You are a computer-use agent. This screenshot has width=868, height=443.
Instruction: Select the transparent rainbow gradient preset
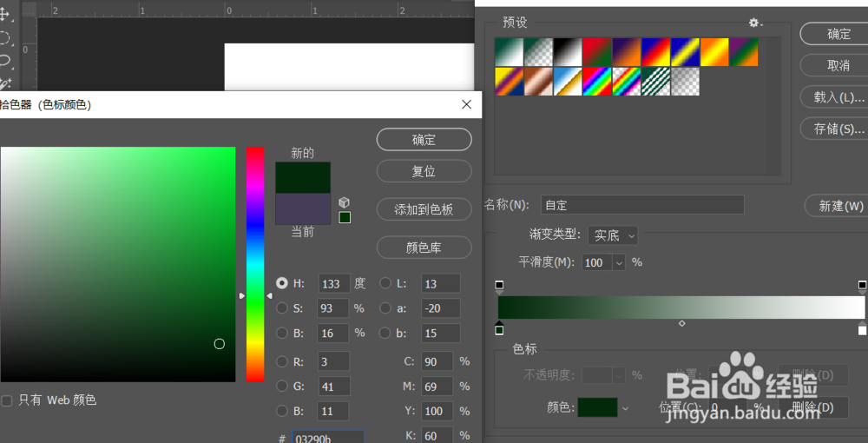[x=626, y=82]
